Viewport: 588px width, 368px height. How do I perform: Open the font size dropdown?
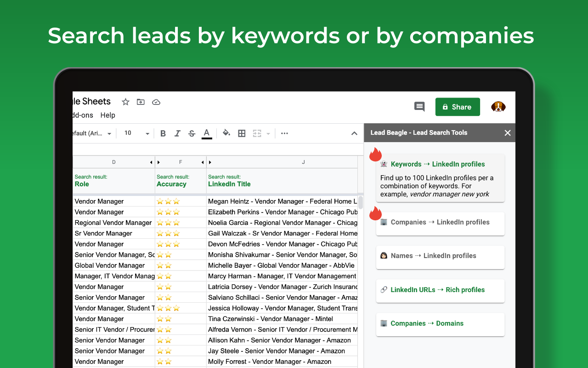click(x=137, y=133)
